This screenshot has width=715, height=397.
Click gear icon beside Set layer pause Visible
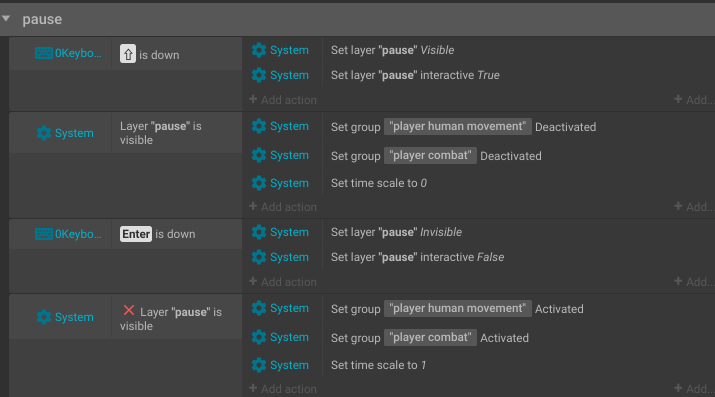click(259, 50)
